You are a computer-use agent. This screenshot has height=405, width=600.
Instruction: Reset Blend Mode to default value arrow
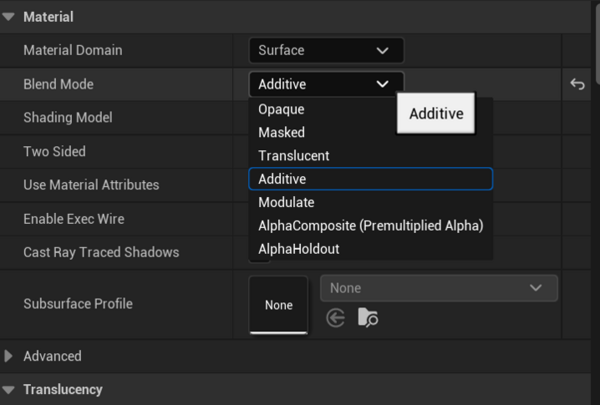[x=577, y=84]
